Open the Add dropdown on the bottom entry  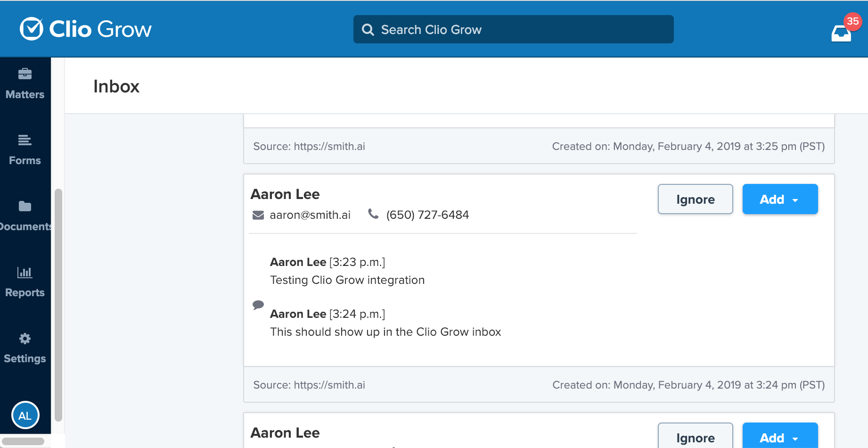coord(780,438)
